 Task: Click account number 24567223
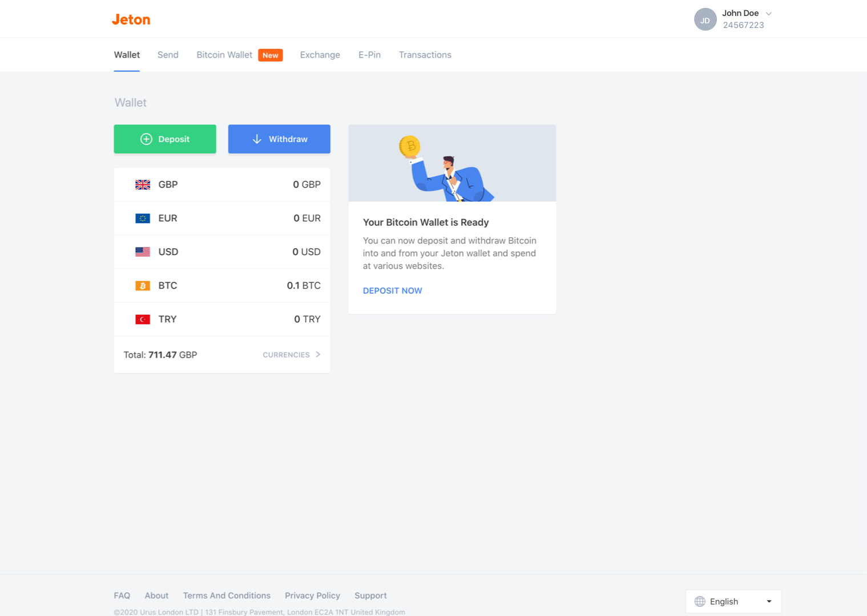[743, 25]
